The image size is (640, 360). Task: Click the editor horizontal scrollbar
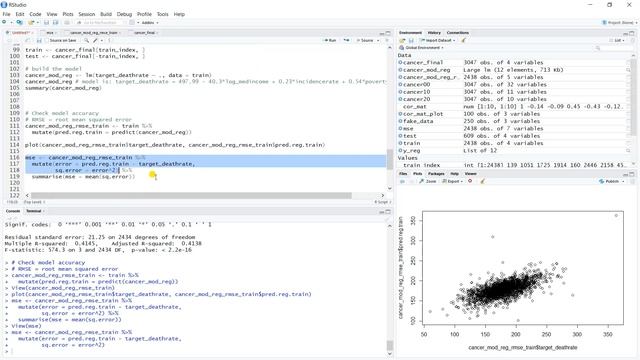click(191, 196)
